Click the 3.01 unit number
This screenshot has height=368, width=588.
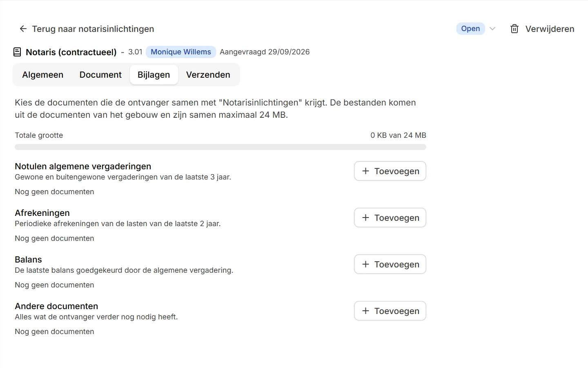point(135,52)
